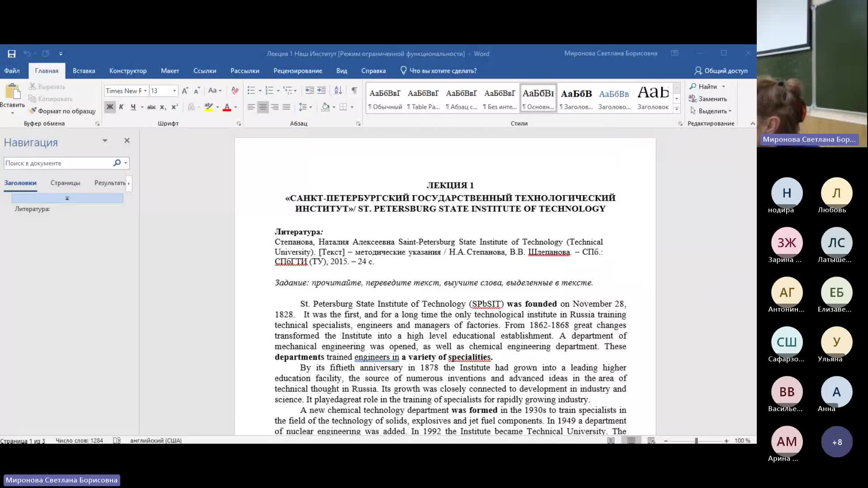868x488 pixels.
Task: Switch to Read Mode view icon
Action: pos(611,441)
